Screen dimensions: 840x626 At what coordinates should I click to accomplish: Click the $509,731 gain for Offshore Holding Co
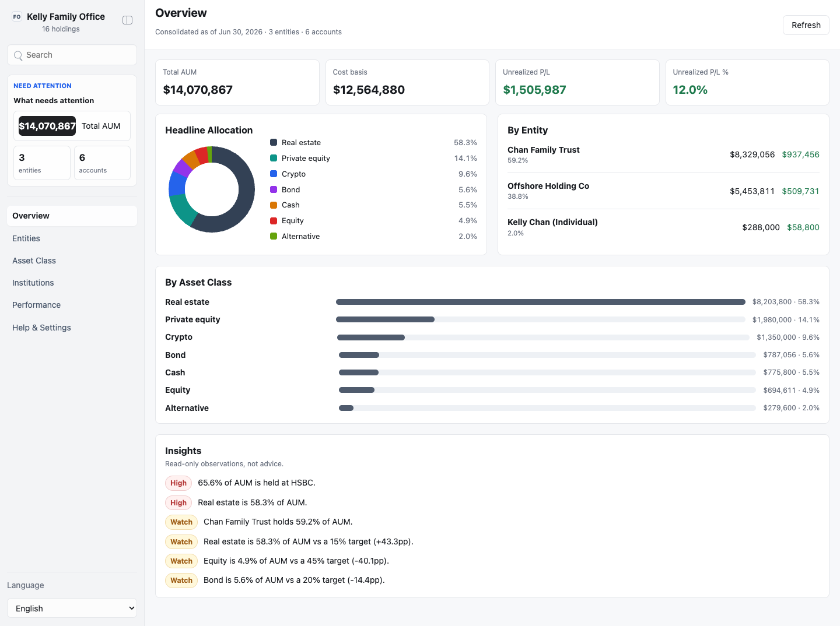(x=800, y=191)
